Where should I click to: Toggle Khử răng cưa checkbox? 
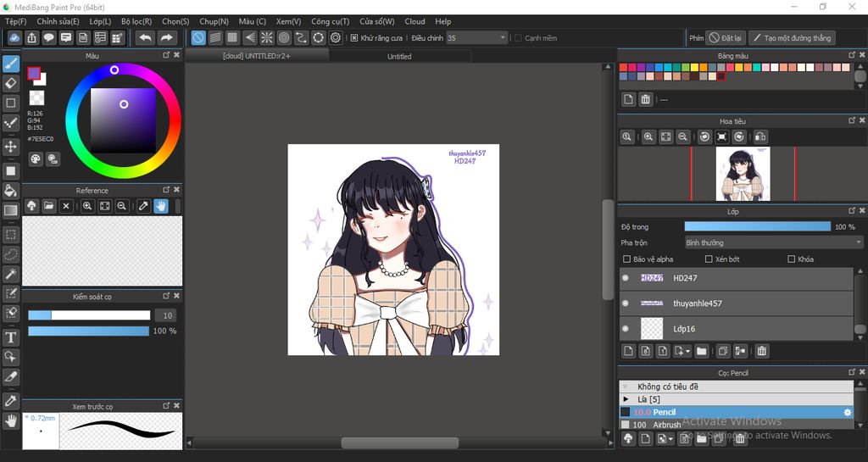(x=354, y=38)
